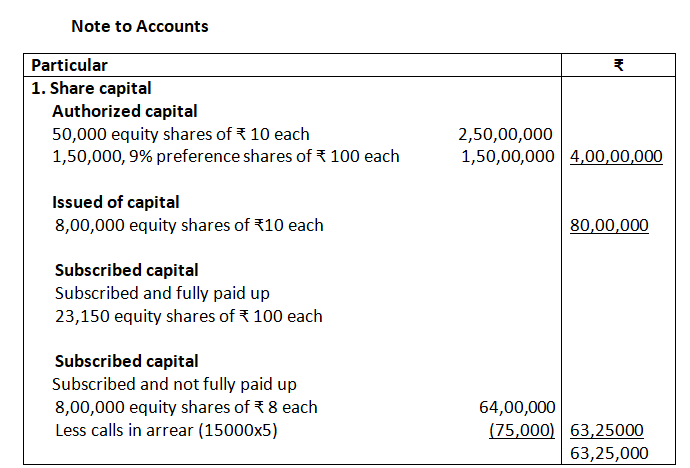The height and width of the screenshot is (468, 690).
Task: Click "Subscribed and not fully paid up" text
Action: click(174, 384)
